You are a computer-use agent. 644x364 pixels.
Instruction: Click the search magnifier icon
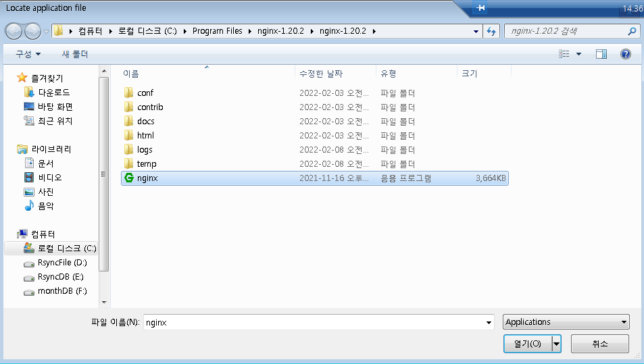pyautogui.click(x=632, y=31)
